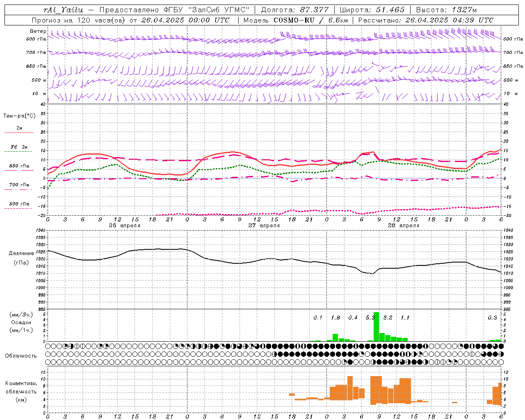Screen dimensions: 525x420
Task: Click the (мм/1ч.) precipitation unit label
Action: click(x=21, y=330)
